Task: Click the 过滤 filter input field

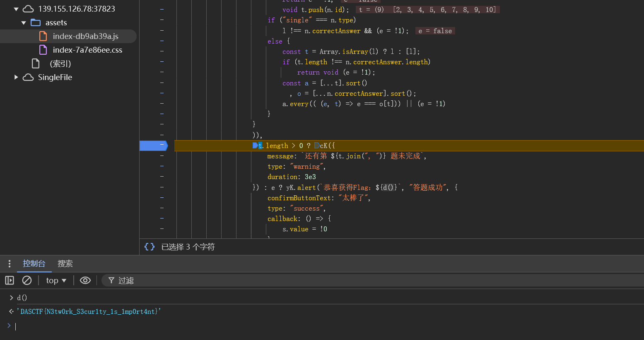Action: 373,280
